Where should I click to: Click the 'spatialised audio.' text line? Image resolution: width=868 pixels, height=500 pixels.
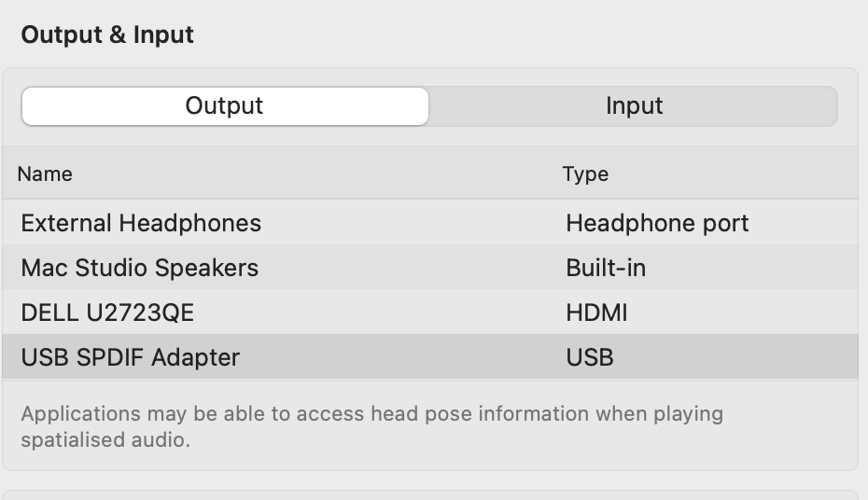[x=105, y=439]
